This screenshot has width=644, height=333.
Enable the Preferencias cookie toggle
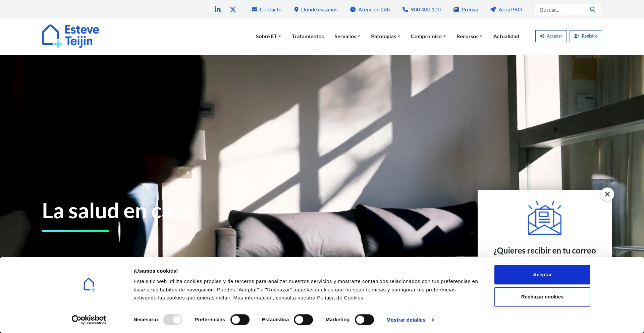click(240, 320)
